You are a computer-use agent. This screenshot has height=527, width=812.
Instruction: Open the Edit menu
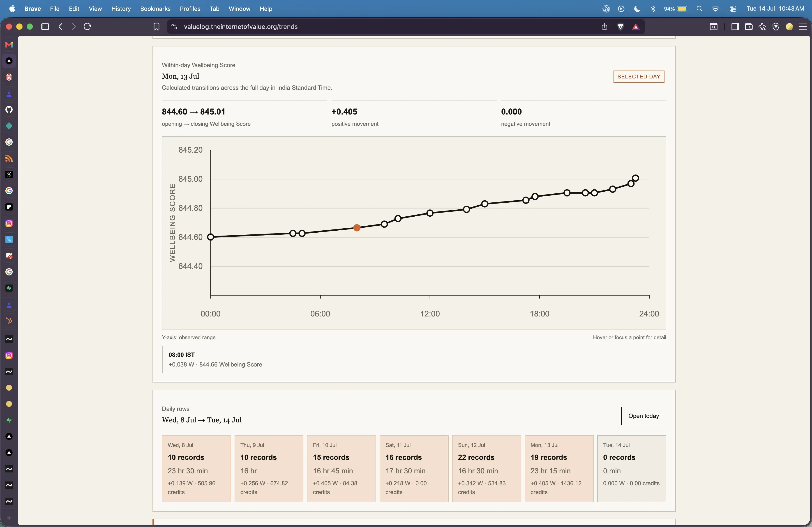coord(74,9)
